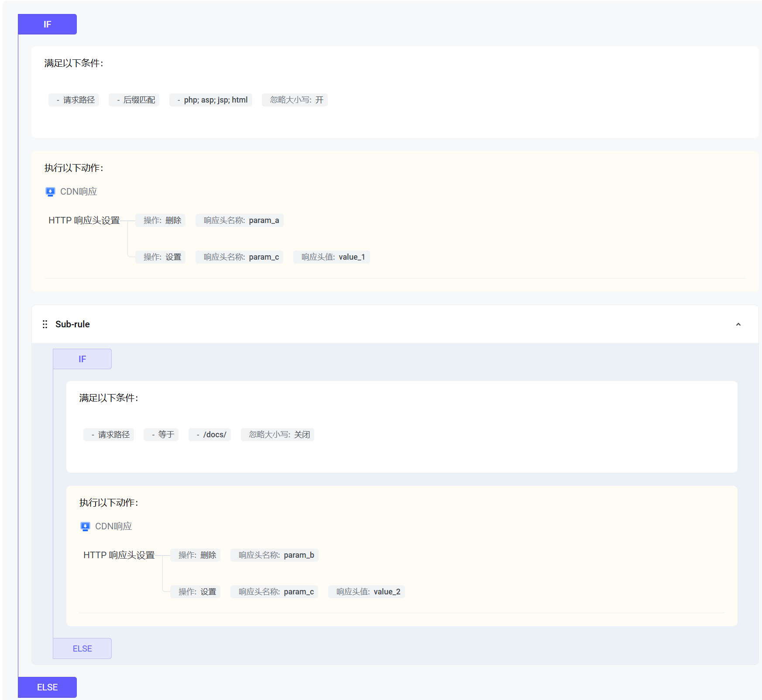Viewport: 762px width, 700px height.
Task: Click the sub-rule CDN响应 monitor icon
Action: coord(85,527)
